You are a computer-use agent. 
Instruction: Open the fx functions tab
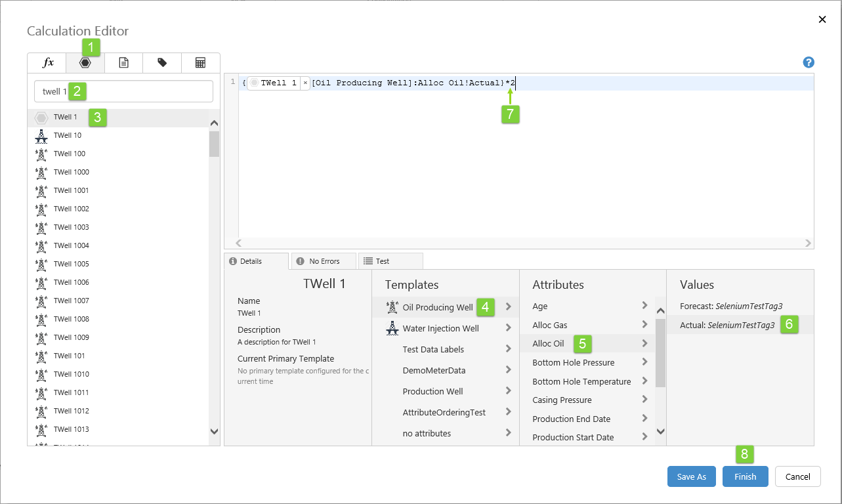point(47,63)
